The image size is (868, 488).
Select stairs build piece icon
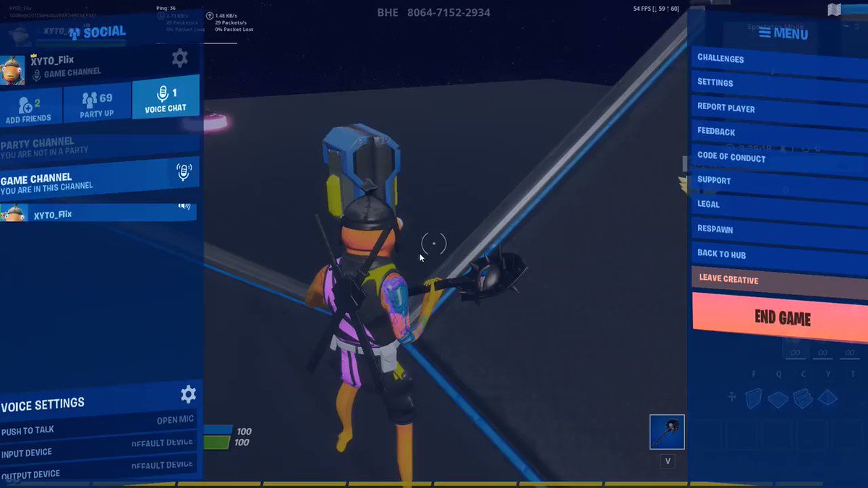click(803, 398)
